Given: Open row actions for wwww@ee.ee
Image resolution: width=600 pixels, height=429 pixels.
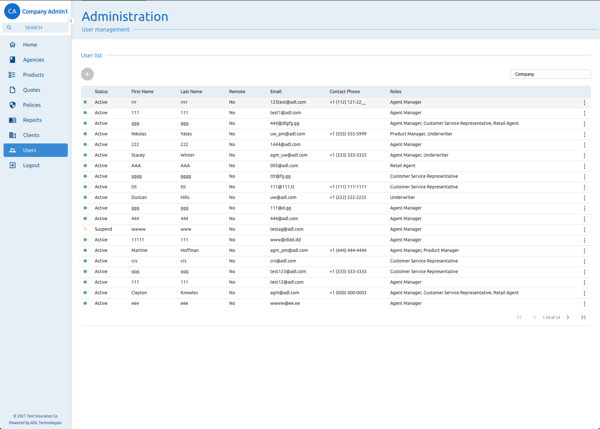Looking at the screenshot, I should coord(584,303).
